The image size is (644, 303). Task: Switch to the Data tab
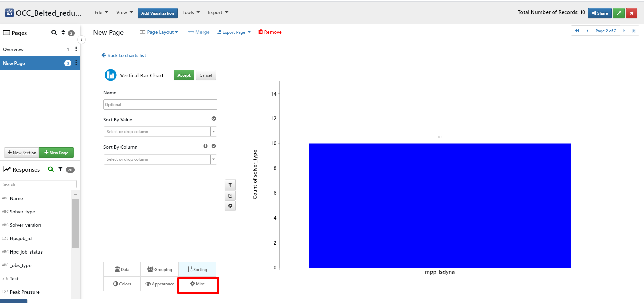[122, 269]
